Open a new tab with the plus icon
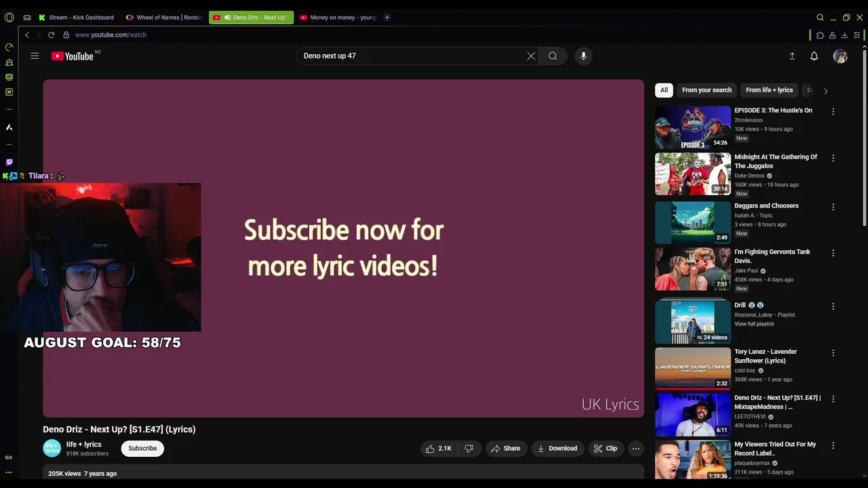The image size is (868, 488). click(387, 18)
